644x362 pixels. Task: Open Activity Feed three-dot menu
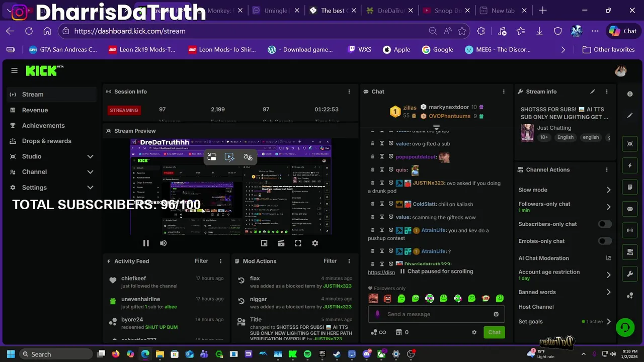pos(220,261)
